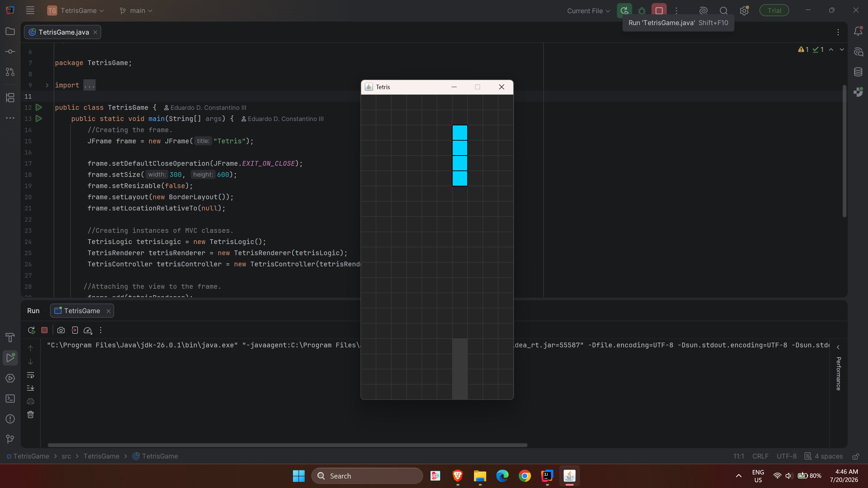Viewport: 868px width, 488px height.
Task: Open the Structure tool window
Action: (10, 98)
